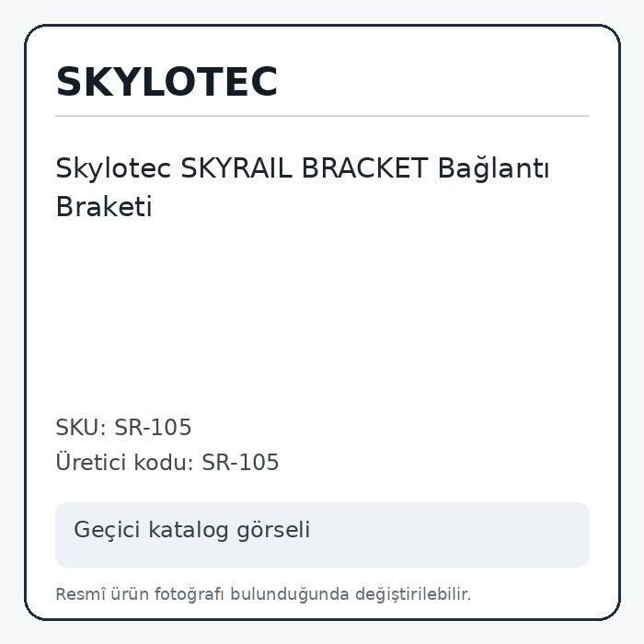The image size is (644, 644).
Task: Select the product title Skylotec SKYRAIL BRACKET
Action: (x=303, y=188)
